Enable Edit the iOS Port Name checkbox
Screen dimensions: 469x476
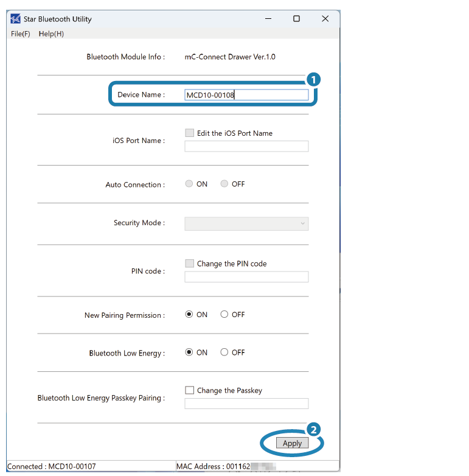[x=190, y=133]
